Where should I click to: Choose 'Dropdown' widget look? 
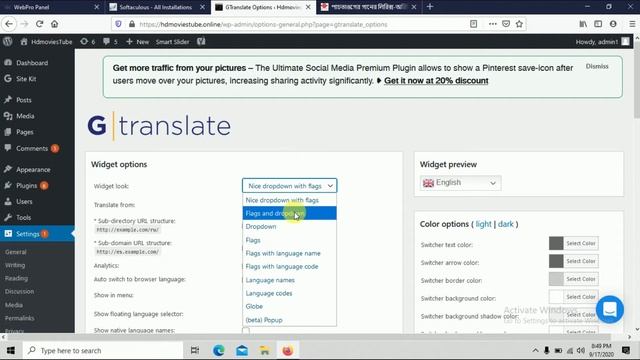pyautogui.click(x=289, y=227)
